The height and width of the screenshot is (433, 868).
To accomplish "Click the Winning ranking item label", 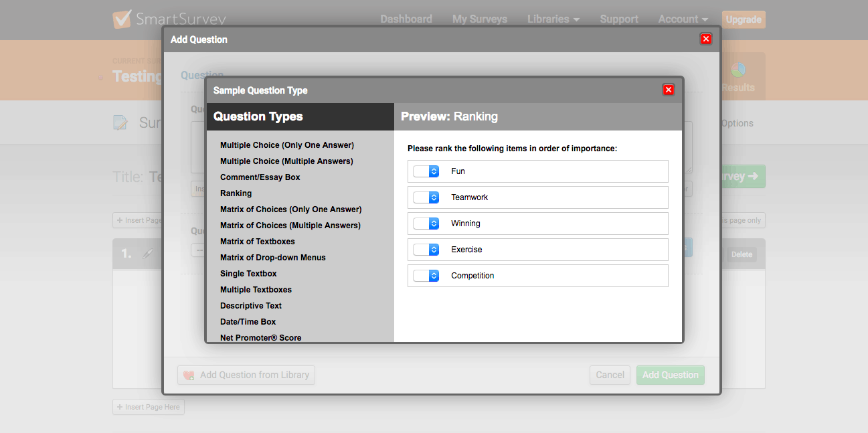I will (466, 224).
